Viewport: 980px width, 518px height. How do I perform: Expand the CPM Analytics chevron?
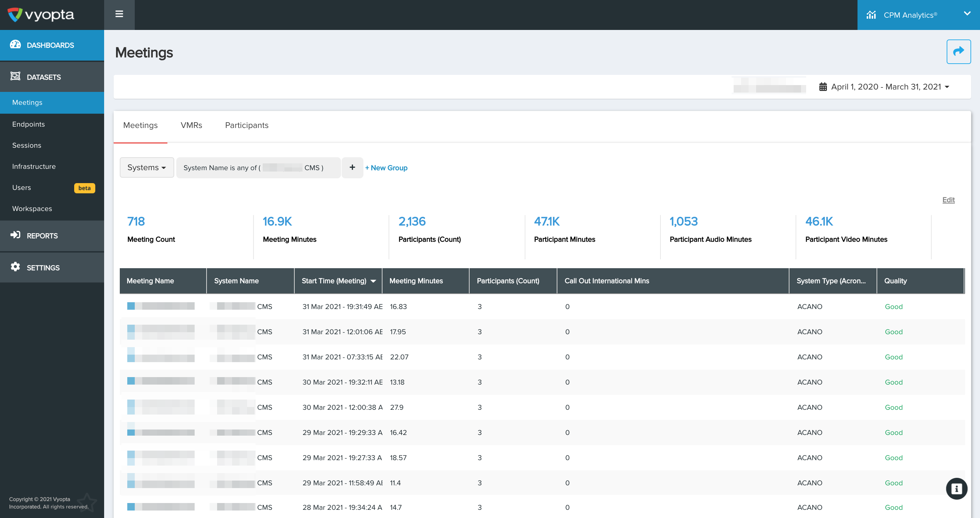point(967,14)
